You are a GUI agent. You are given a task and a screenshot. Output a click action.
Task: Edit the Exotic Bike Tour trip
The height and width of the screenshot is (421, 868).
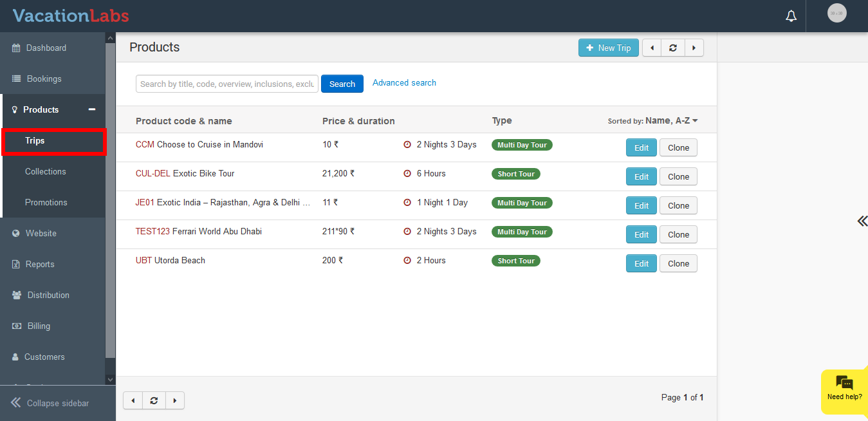click(x=641, y=176)
